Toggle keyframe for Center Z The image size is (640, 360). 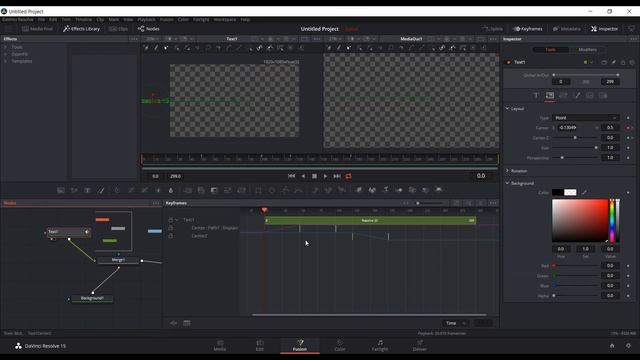click(628, 138)
